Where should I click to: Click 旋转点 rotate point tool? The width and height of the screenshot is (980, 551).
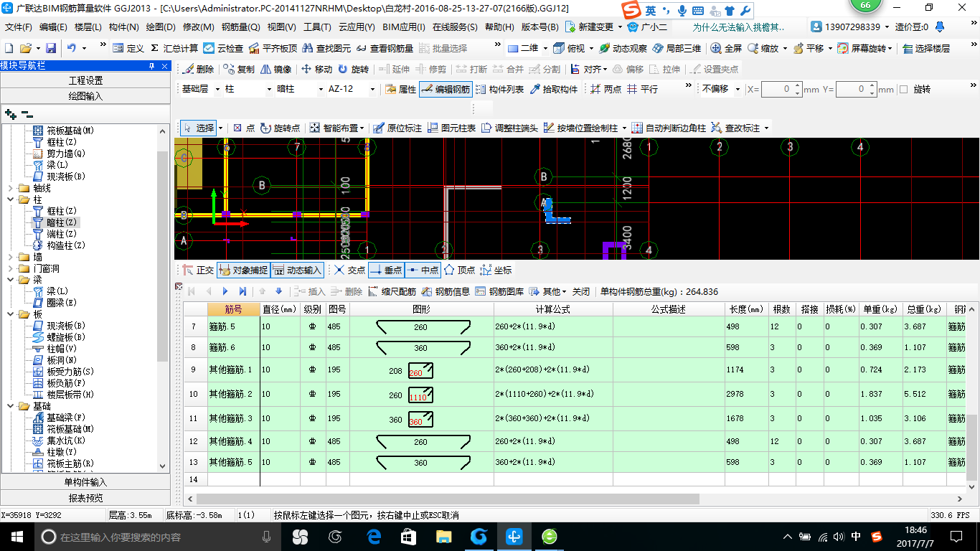click(281, 128)
